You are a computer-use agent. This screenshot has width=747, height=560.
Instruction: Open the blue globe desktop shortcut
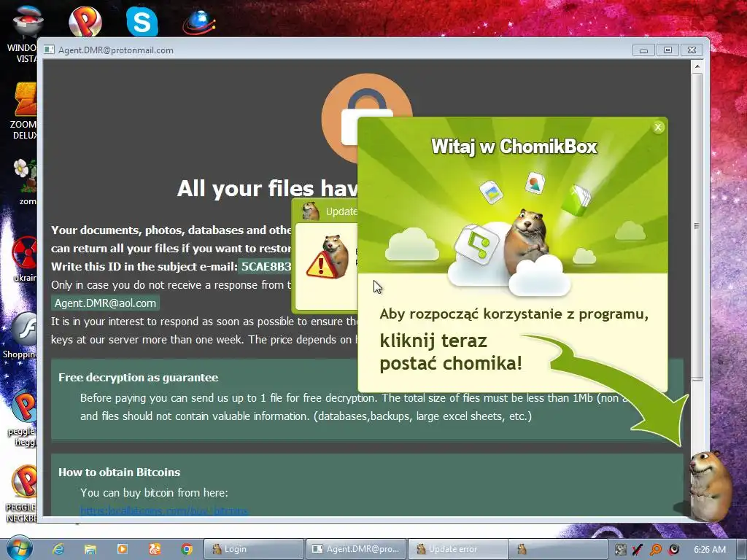click(198, 22)
